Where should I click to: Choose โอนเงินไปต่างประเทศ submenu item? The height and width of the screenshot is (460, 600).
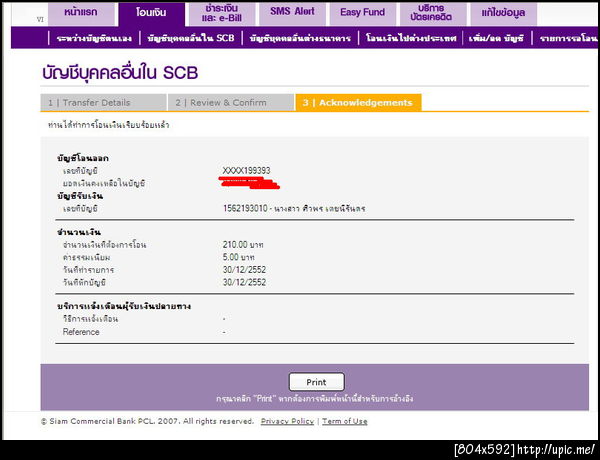point(411,38)
